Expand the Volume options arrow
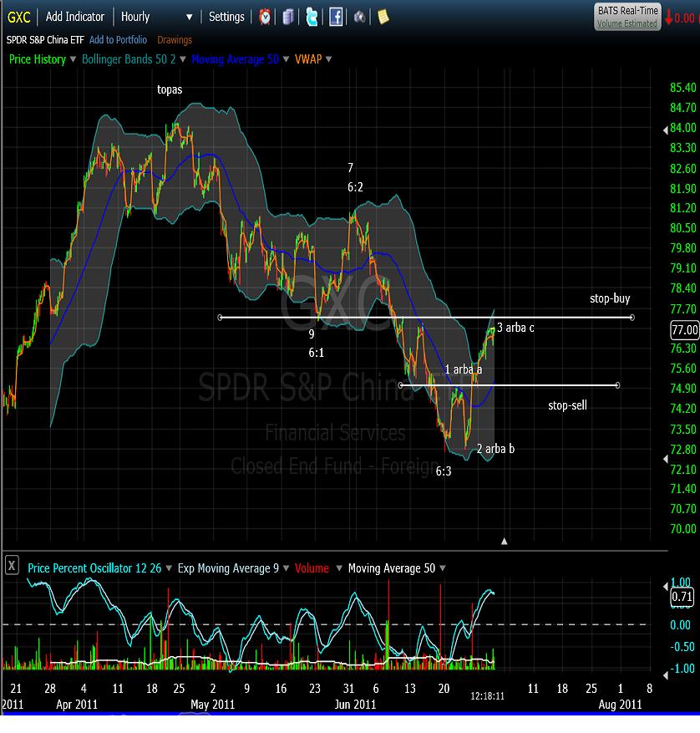The image size is (700, 733). (339, 568)
